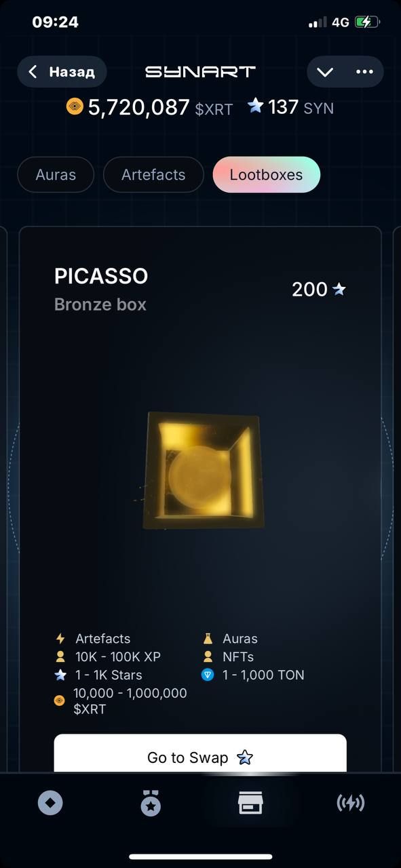Open the diamond home icon in bottom bar
The height and width of the screenshot is (868, 401).
pos(50,804)
